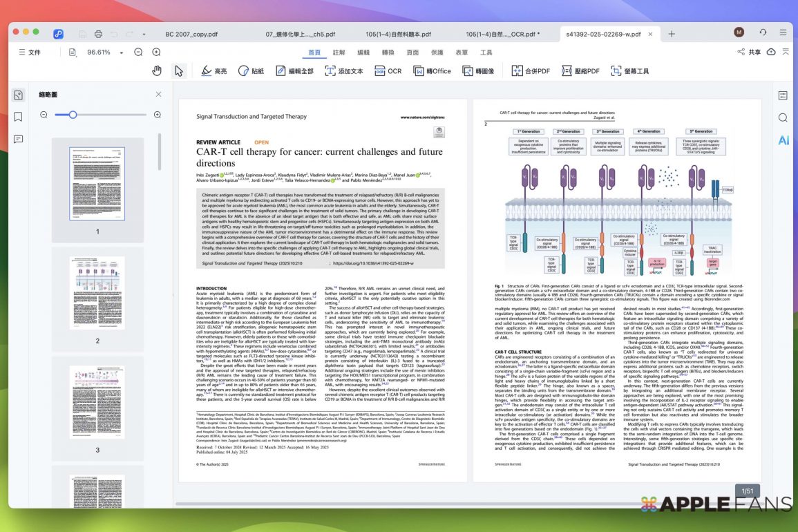The width and height of the screenshot is (798, 532).
Task: Click the thumbnail size slider handle
Action: 73,115
